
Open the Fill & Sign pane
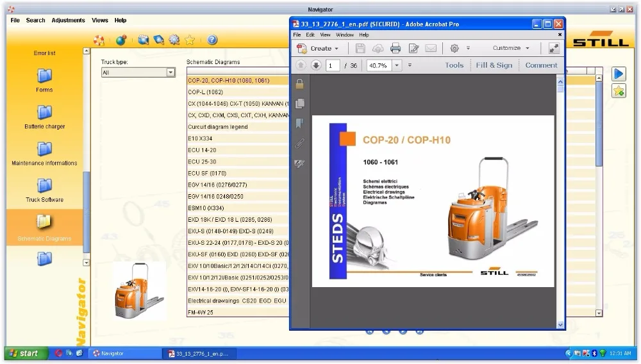click(494, 65)
